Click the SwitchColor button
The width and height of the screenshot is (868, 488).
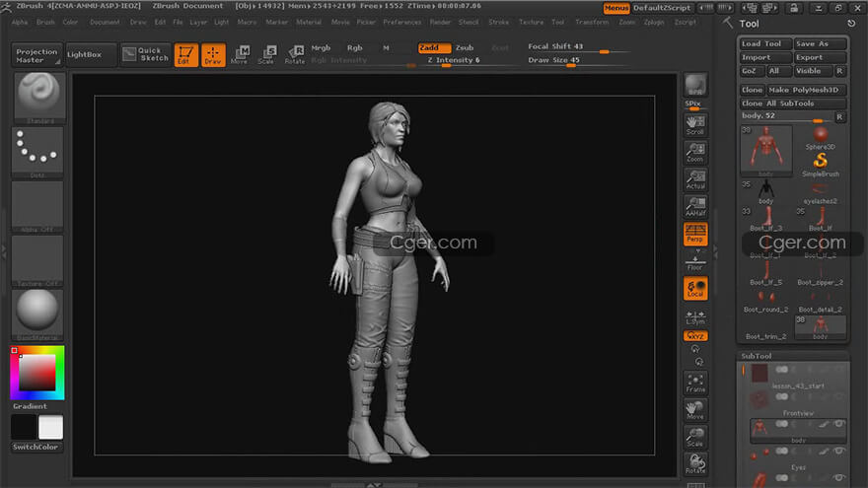coord(36,447)
